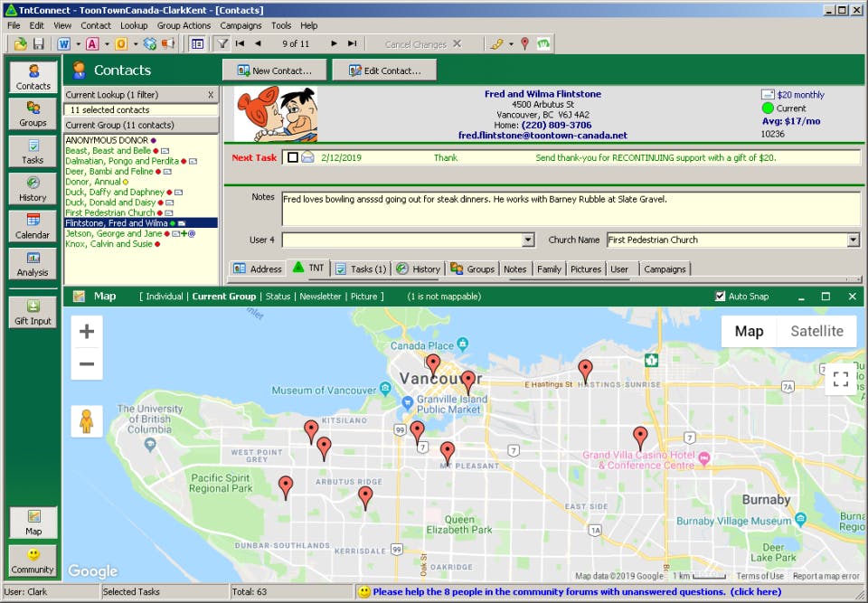Viewport: 868px width, 603px height.
Task: Switch to the Pictures tab
Action: (586, 269)
